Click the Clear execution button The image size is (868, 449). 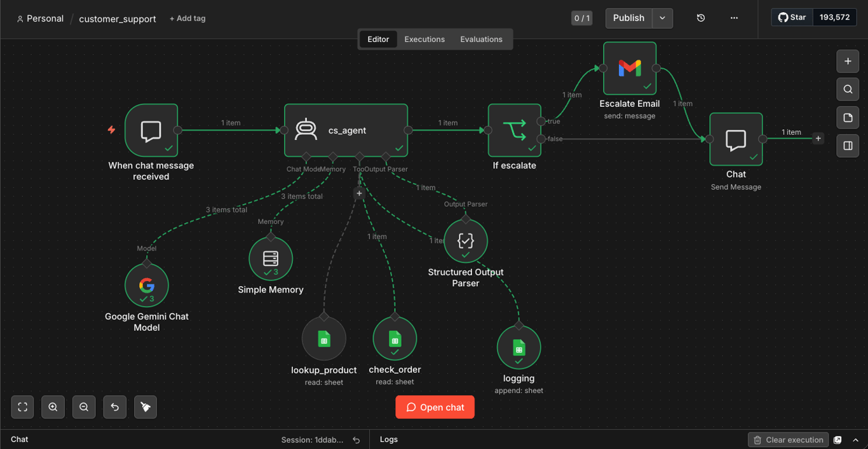pos(788,440)
